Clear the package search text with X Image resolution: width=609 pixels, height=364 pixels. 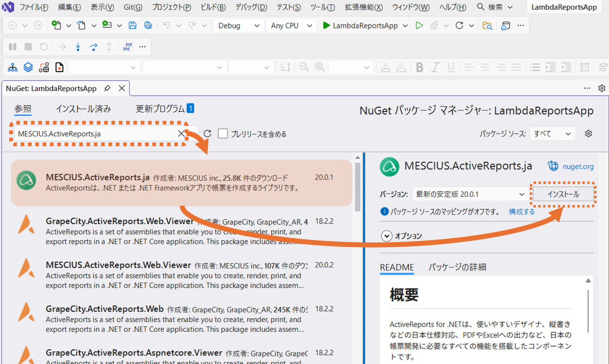pyautogui.click(x=181, y=134)
